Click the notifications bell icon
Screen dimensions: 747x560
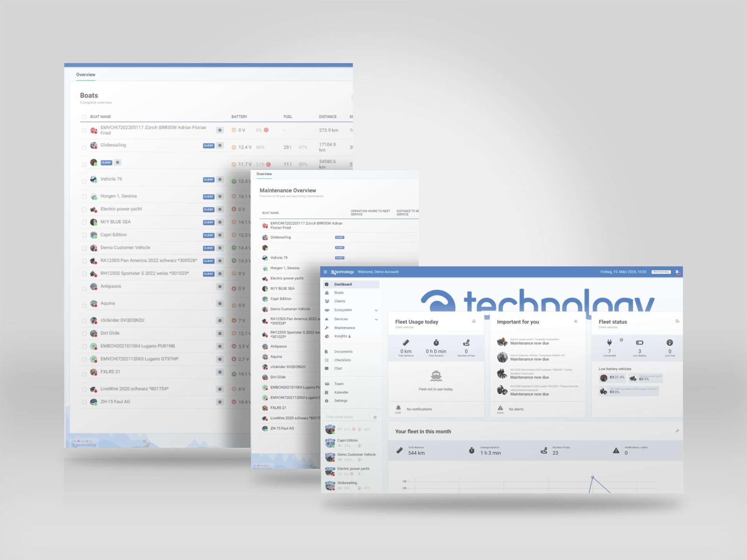coord(398,408)
